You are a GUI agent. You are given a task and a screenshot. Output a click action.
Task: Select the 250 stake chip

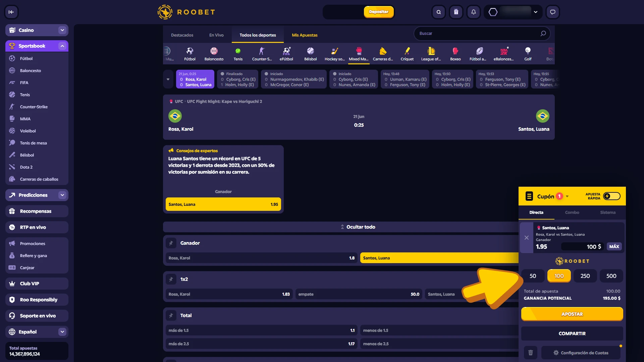585,276
